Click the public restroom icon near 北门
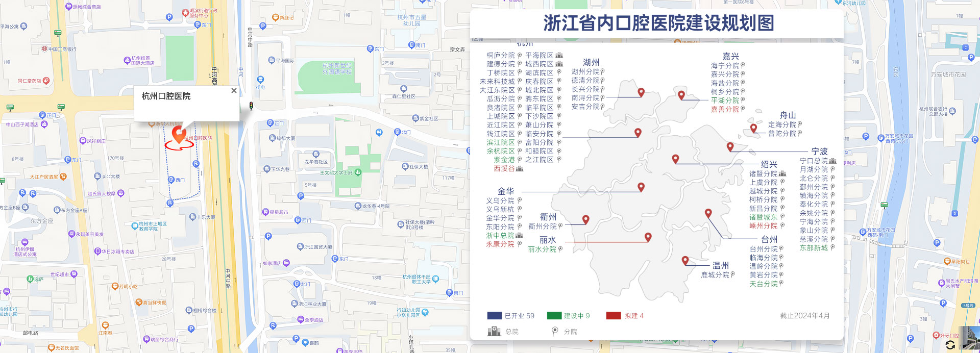 [x=379, y=132]
